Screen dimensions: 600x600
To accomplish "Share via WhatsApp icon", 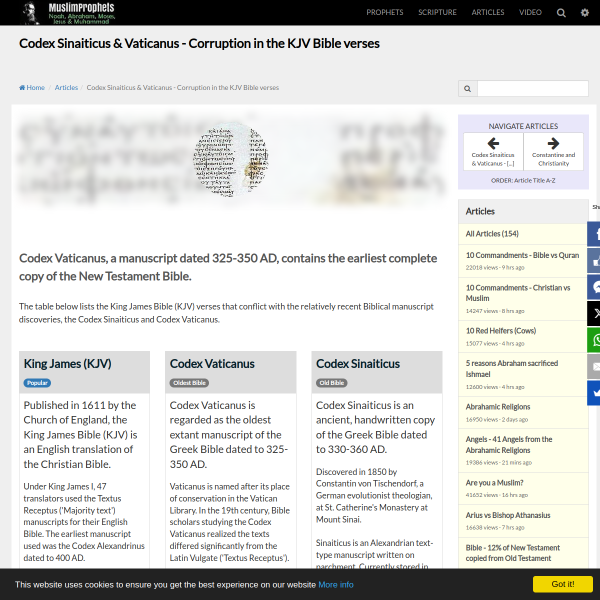I will [x=594, y=340].
